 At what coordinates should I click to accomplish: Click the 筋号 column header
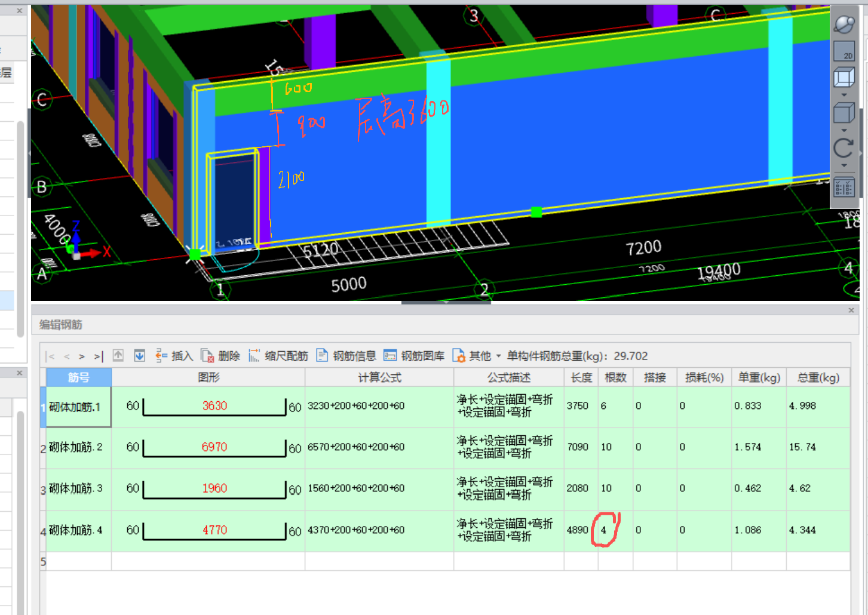pos(79,377)
